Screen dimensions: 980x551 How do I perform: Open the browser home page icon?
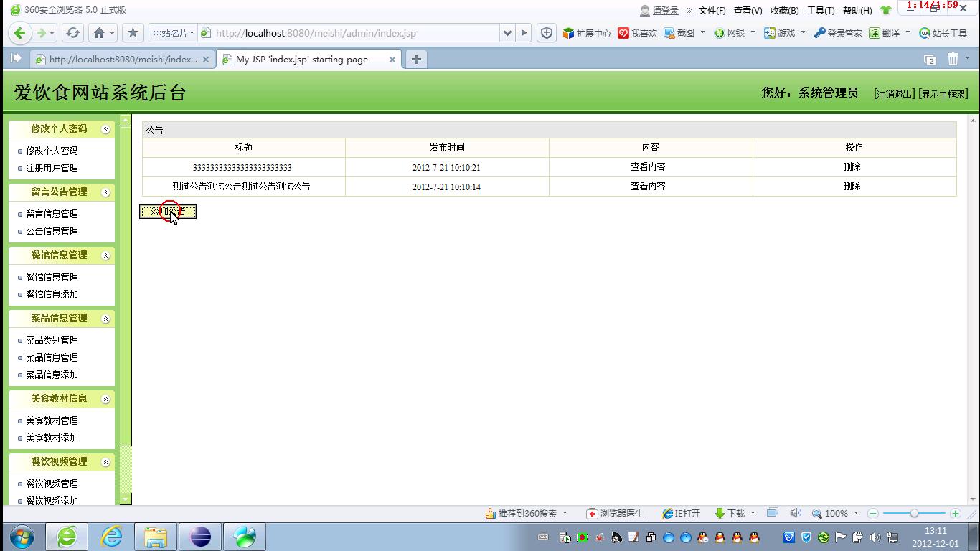(x=100, y=33)
